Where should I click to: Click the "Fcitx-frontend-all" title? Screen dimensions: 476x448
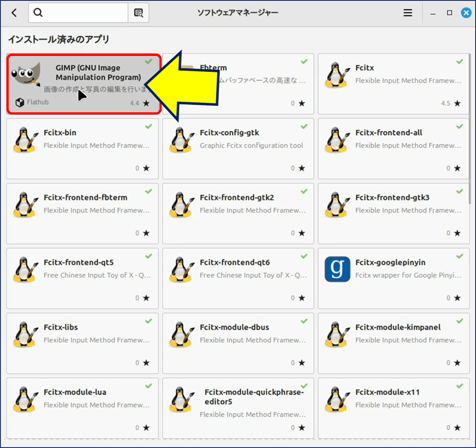[x=389, y=133]
